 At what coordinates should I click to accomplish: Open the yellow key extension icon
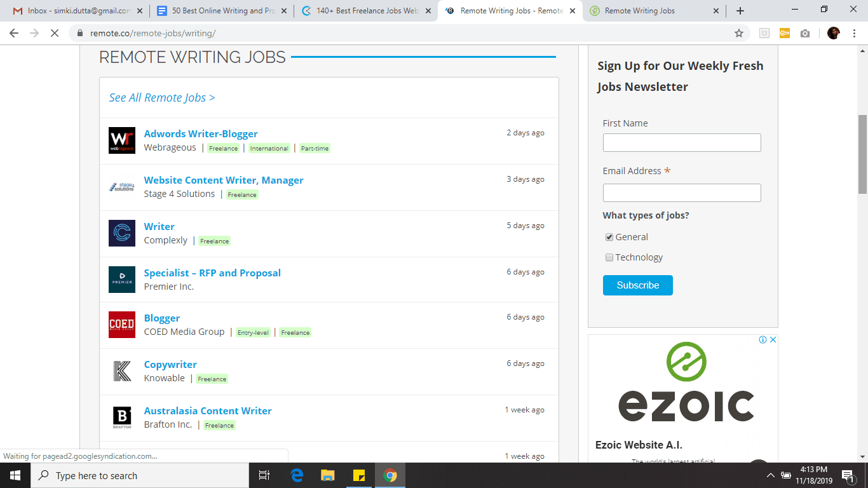[785, 33]
